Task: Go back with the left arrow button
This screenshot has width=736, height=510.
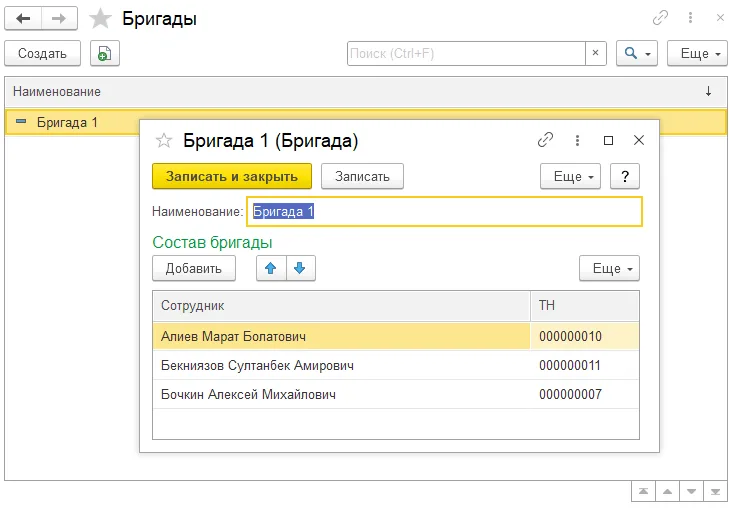Action: coord(23,18)
